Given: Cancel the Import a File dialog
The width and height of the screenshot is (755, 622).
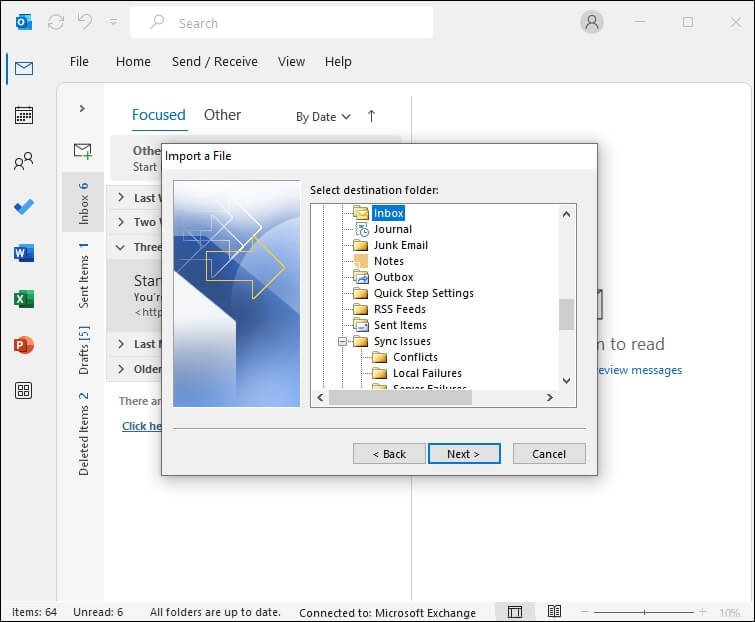Looking at the screenshot, I should coord(549,454).
